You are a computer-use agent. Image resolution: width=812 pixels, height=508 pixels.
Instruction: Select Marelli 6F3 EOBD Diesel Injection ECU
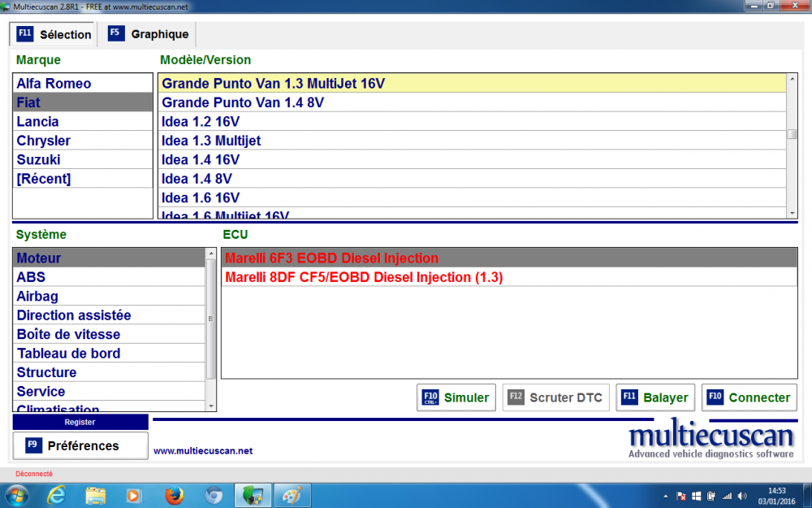pyautogui.click(x=509, y=258)
